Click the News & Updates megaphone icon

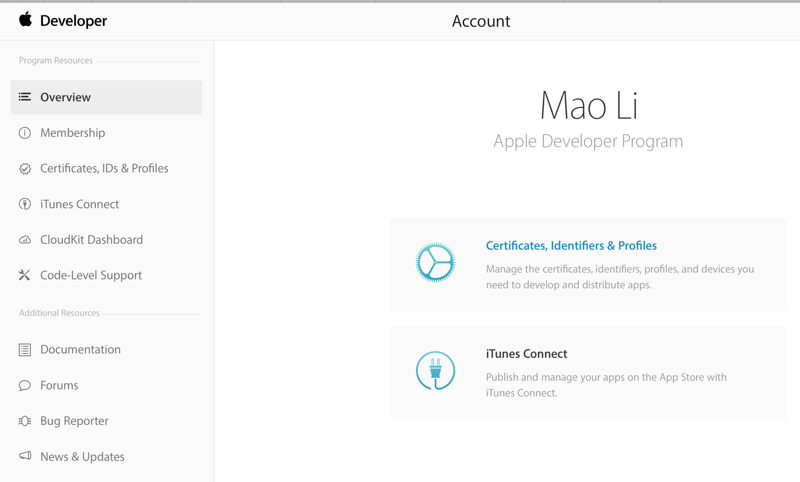pos(25,456)
